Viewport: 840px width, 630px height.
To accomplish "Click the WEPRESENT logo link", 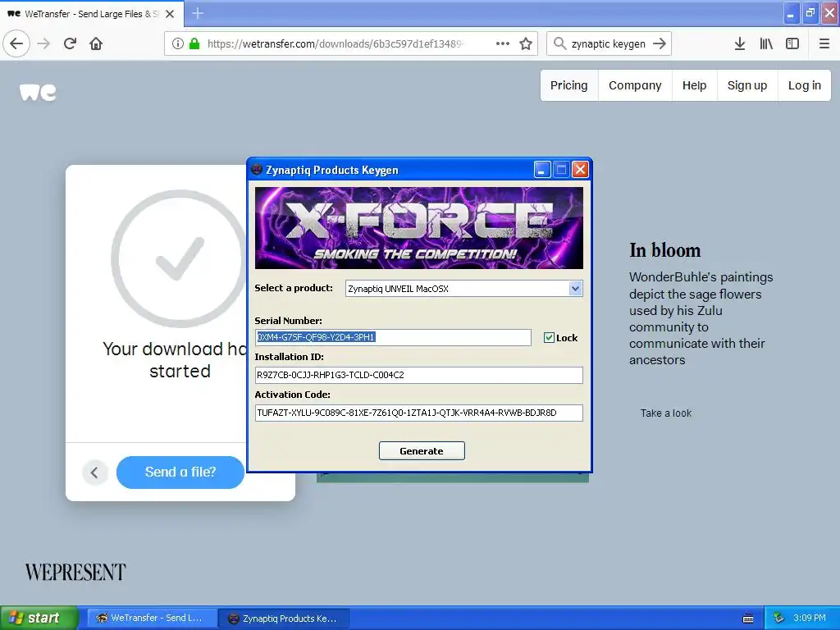I will coord(75,572).
